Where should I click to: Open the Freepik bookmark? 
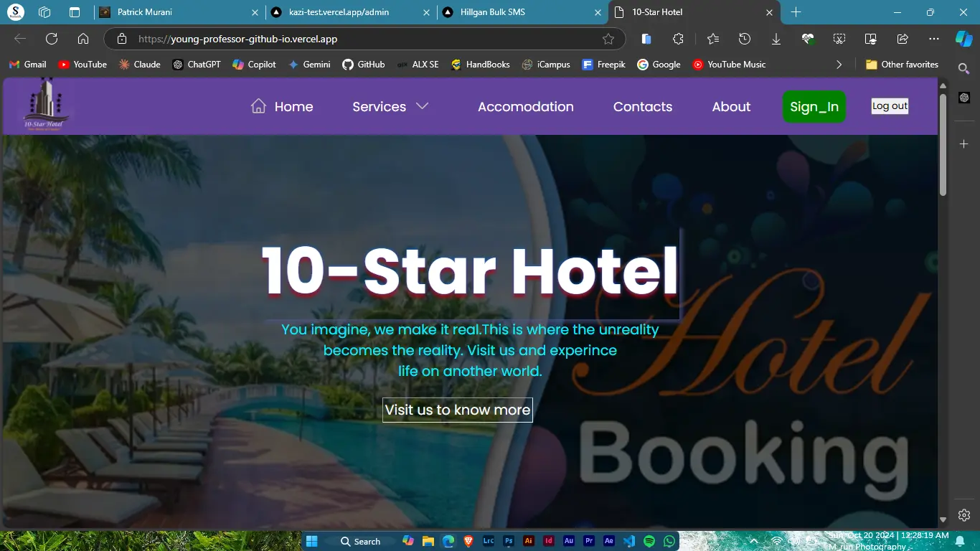click(603, 65)
